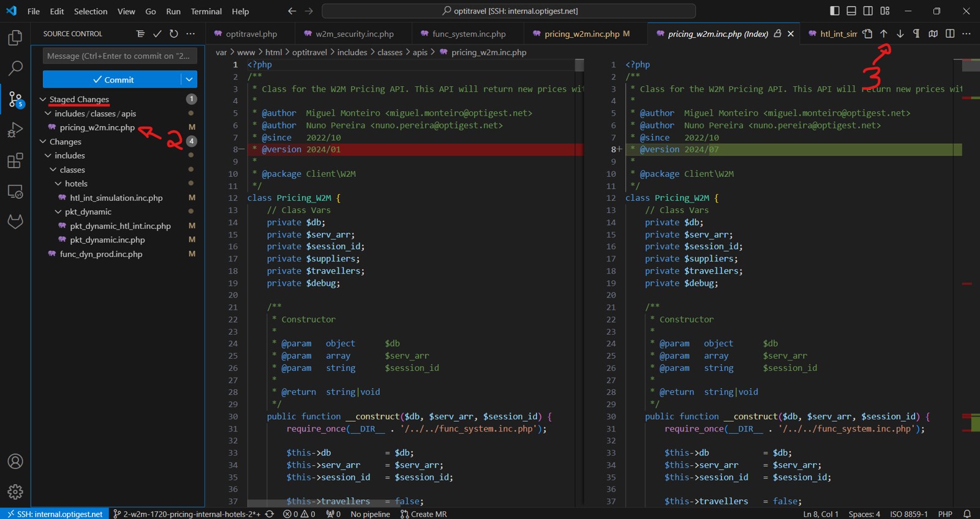
Task: Toggle primary side bar visibility
Action: pyautogui.click(x=835, y=11)
